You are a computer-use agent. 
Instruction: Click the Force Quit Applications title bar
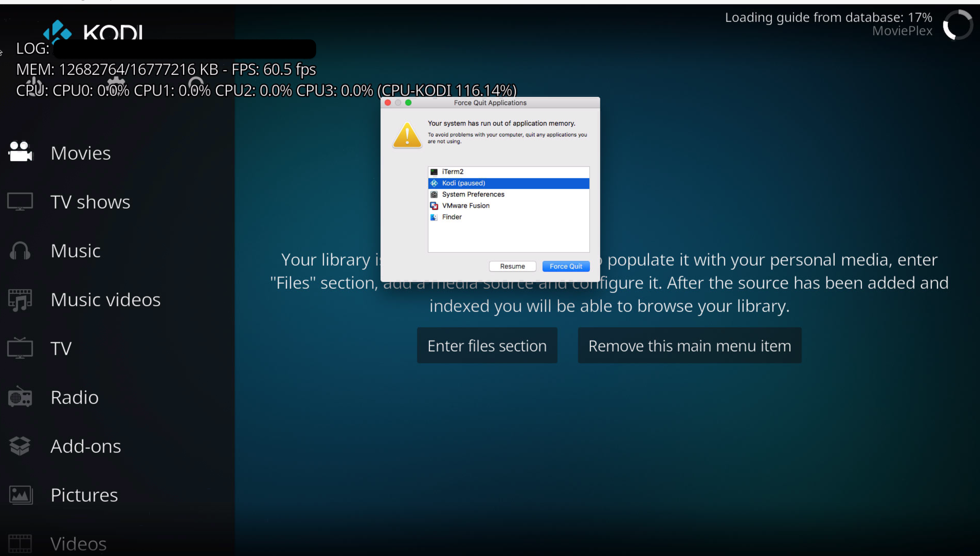point(490,103)
